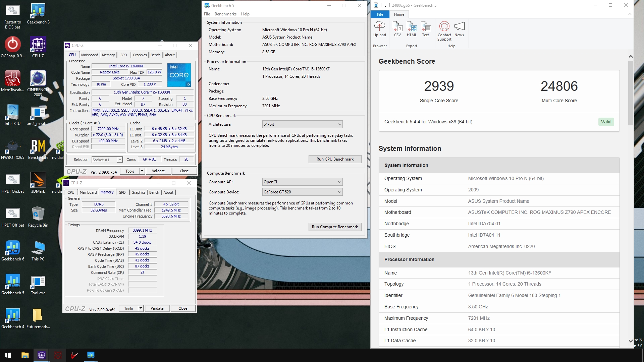644x362 pixels.
Task: Switch to SPD tab in upper CPU-Z
Action: [123, 55]
